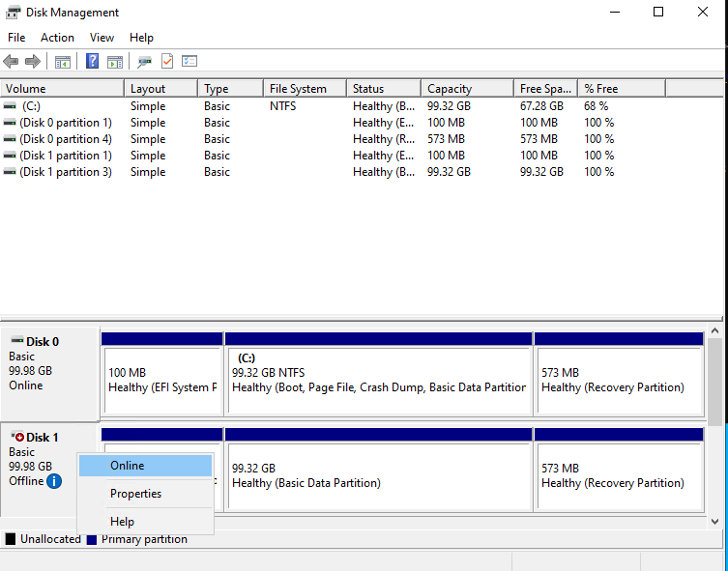Open the Action menu
The image size is (728, 571).
[x=57, y=38]
